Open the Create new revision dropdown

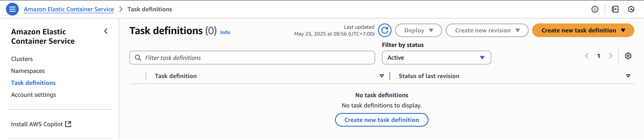pos(487,30)
